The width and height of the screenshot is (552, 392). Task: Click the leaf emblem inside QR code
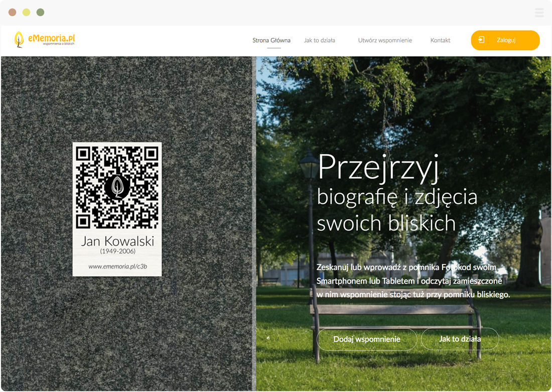click(x=117, y=187)
